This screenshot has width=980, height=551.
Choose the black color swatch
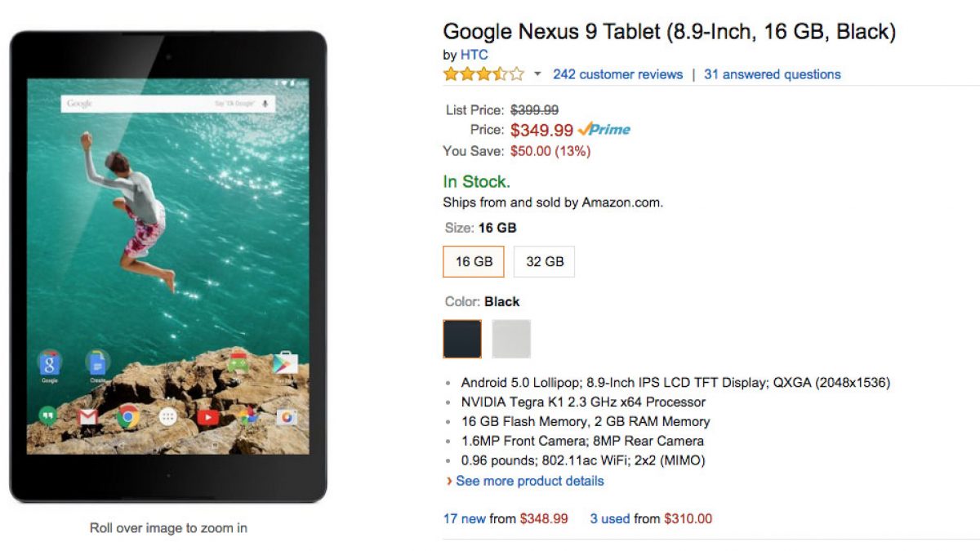pyautogui.click(x=462, y=339)
